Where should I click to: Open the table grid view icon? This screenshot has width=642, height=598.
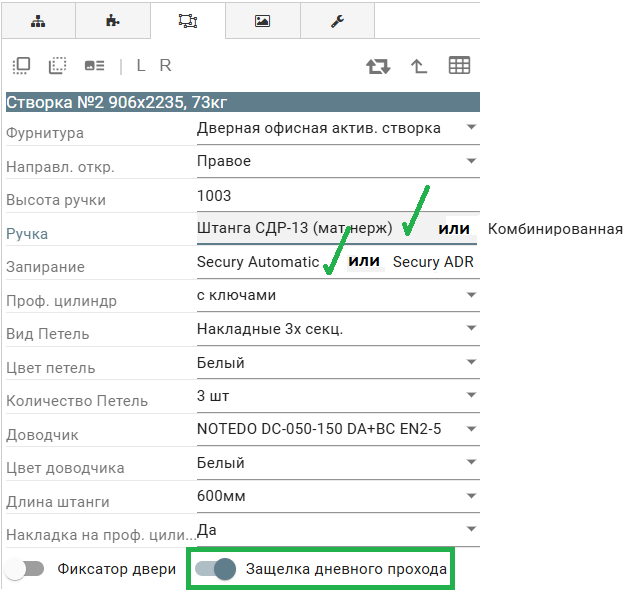click(x=459, y=65)
